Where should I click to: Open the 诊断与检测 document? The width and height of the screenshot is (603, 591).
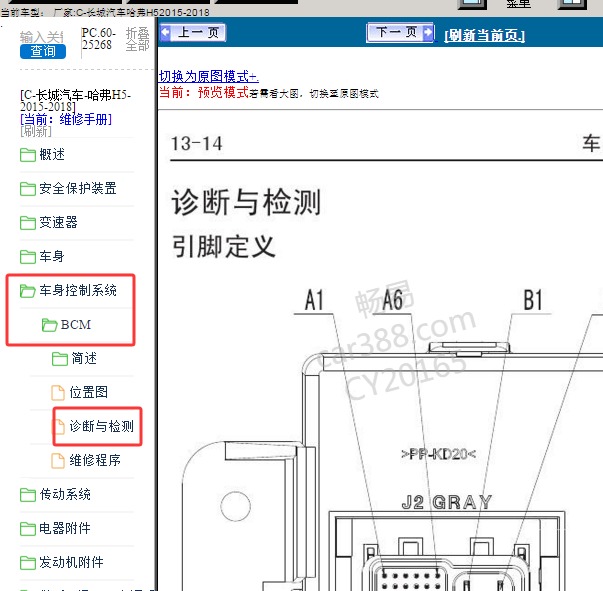(x=102, y=426)
